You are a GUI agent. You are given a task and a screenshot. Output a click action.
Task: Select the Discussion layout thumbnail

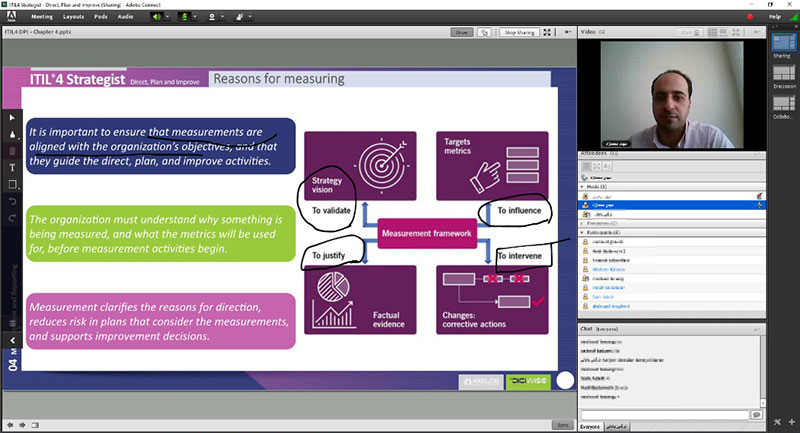[x=784, y=73]
